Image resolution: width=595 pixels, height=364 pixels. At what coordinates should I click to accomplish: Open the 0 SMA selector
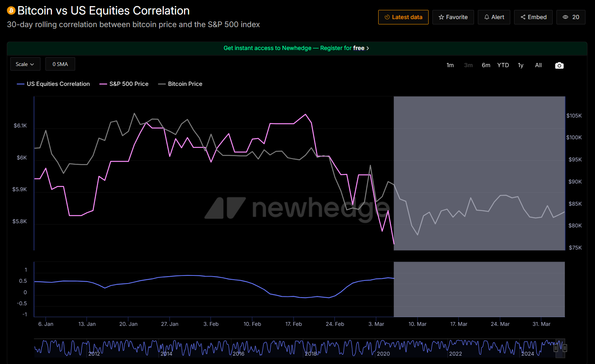click(x=60, y=64)
